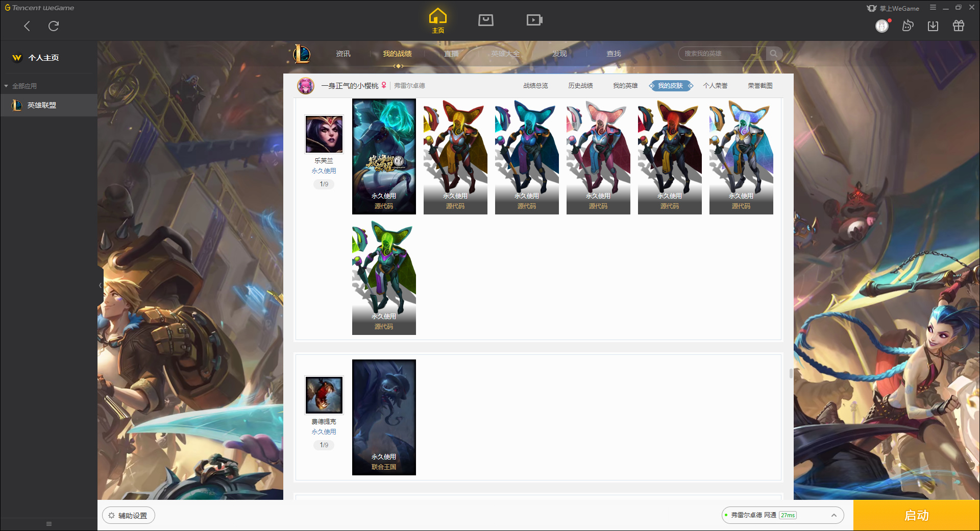The width and height of the screenshot is (980, 531).
Task: Switch to 战绩总览 sub-tab
Action: point(535,86)
